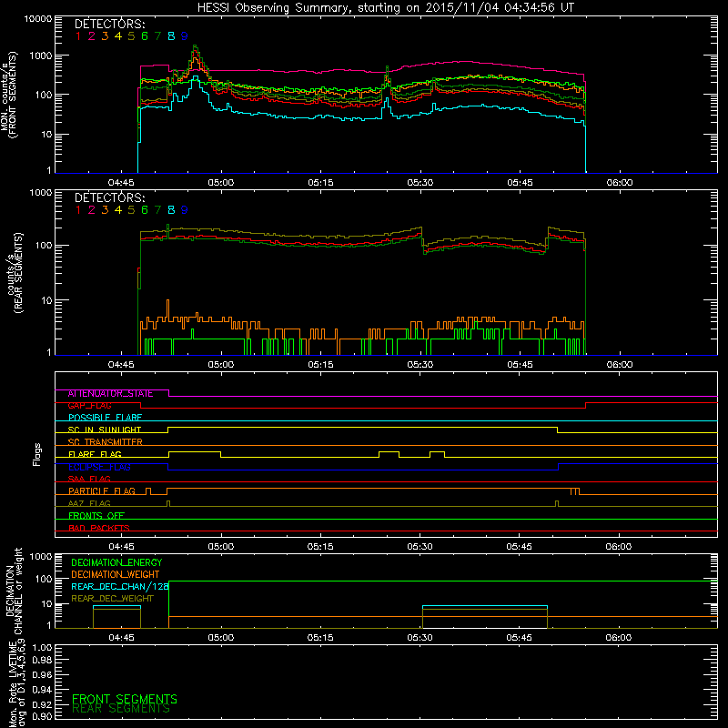The height and width of the screenshot is (728, 728).
Task: Click the PARTICLE_FLAG label
Action: pyautogui.click(x=102, y=491)
